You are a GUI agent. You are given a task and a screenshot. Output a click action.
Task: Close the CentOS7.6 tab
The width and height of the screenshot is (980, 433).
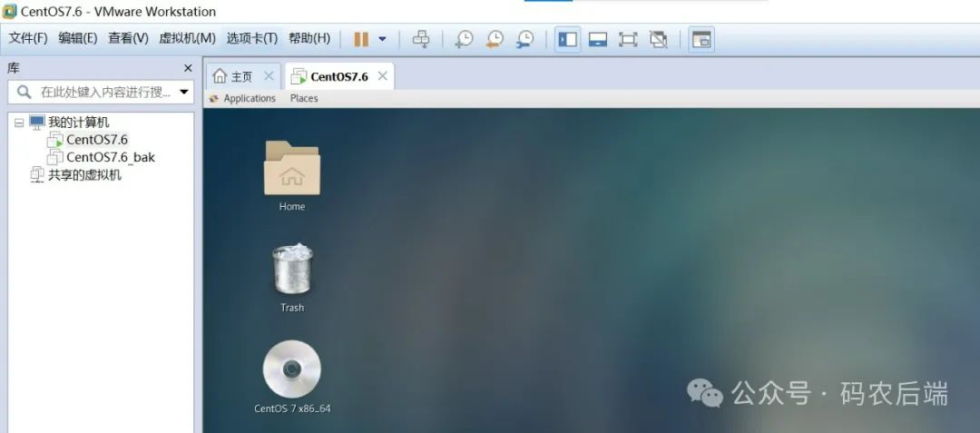point(383,75)
